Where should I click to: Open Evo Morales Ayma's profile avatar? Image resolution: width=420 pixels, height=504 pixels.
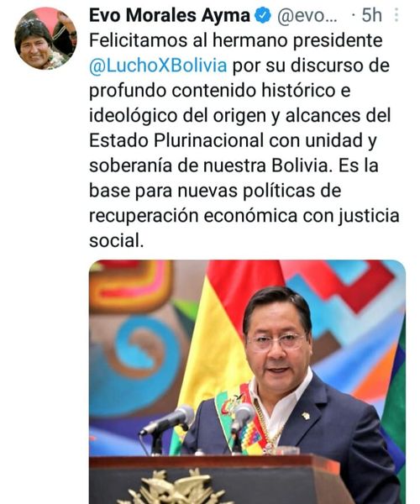click(x=45, y=39)
